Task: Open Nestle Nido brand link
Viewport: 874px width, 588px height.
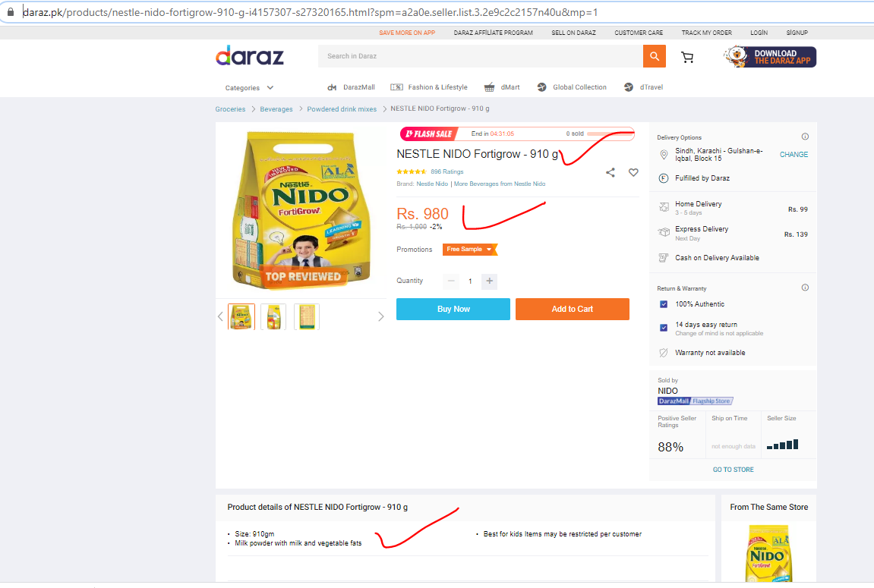Action: [432, 184]
